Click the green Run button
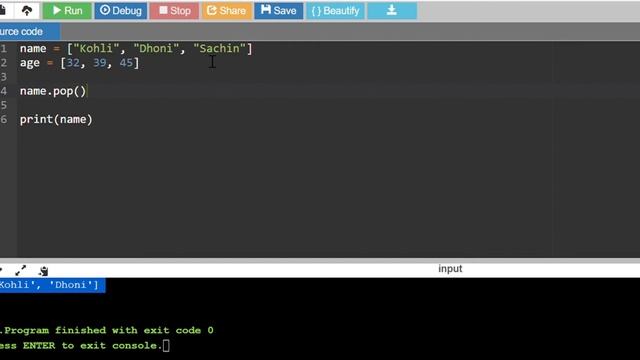The image size is (640, 360). 67,10
